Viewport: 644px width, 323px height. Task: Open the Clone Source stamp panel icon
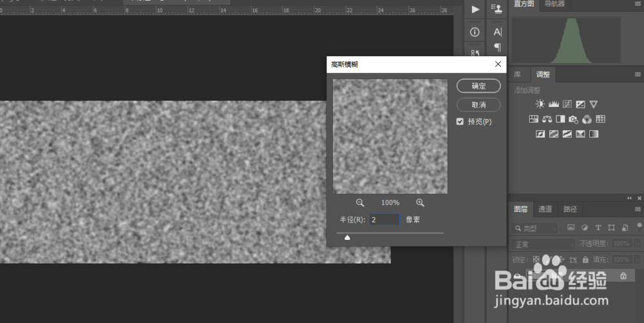tap(497, 8)
